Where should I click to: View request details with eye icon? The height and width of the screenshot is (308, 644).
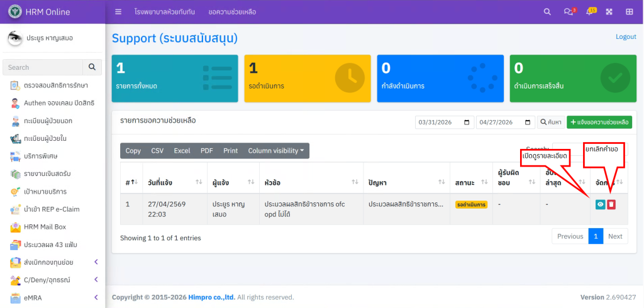pos(600,204)
